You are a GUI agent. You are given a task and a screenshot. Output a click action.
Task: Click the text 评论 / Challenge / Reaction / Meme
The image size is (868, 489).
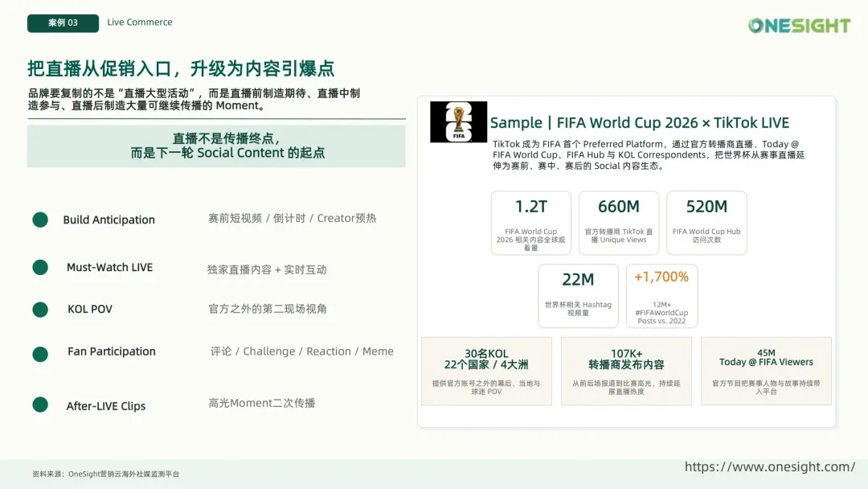point(301,351)
